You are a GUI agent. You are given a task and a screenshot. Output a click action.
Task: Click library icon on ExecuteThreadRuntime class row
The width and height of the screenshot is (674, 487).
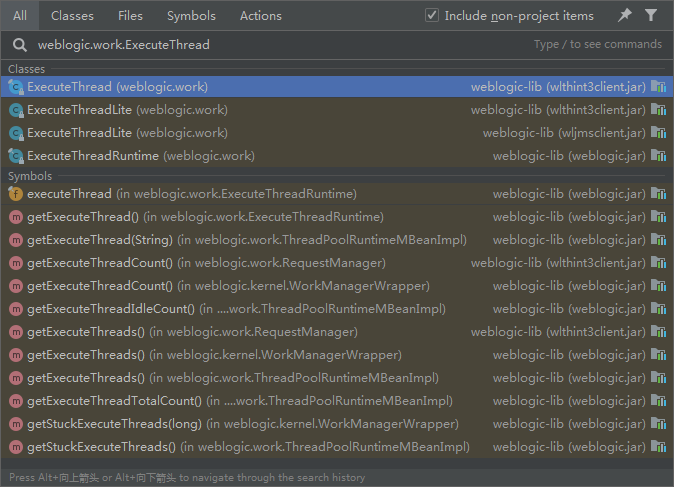(659, 155)
